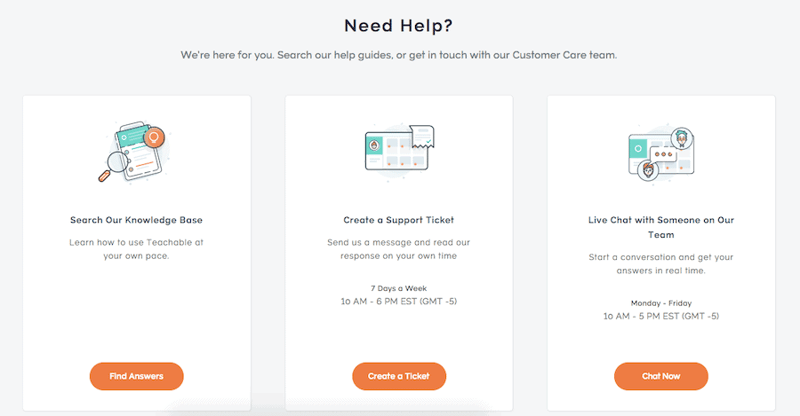Click the agent avatar circle at top
800x416 pixels.
tap(682, 138)
